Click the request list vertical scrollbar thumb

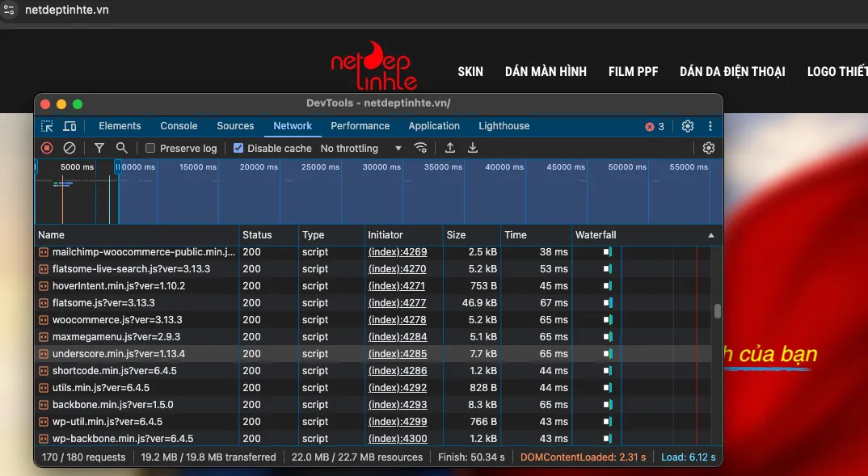[718, 311]
